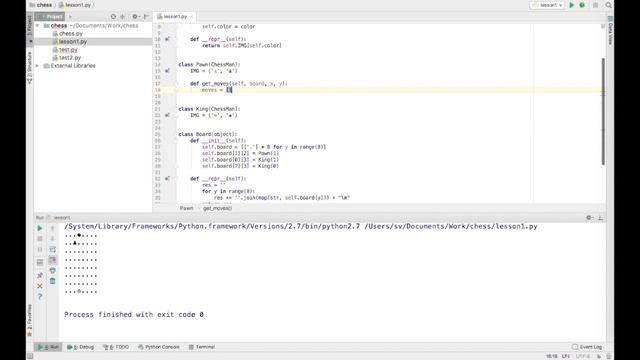The height and width of the screenshot is (360, 640).
Task: Toggle scroll-to-end icon in Run panel
Action: tap(52, 260)
